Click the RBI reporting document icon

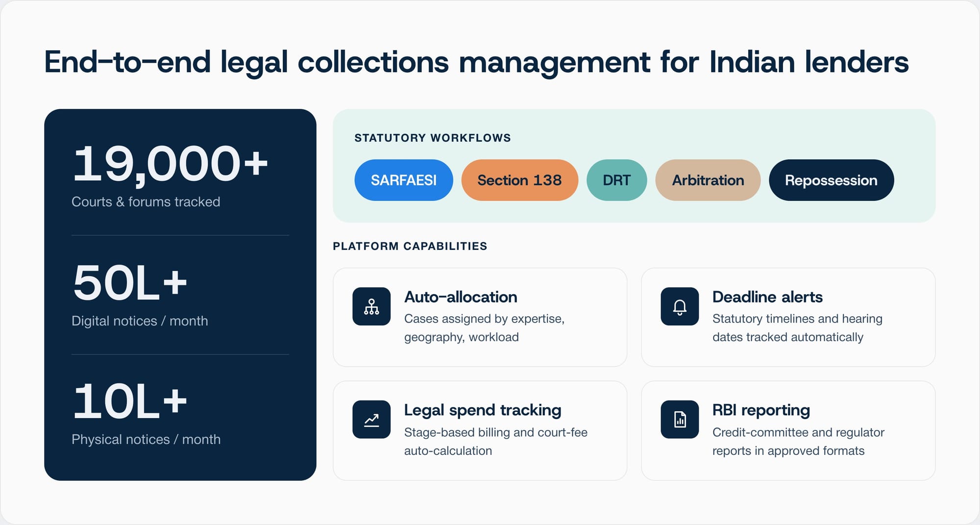[x=680, y=420]
